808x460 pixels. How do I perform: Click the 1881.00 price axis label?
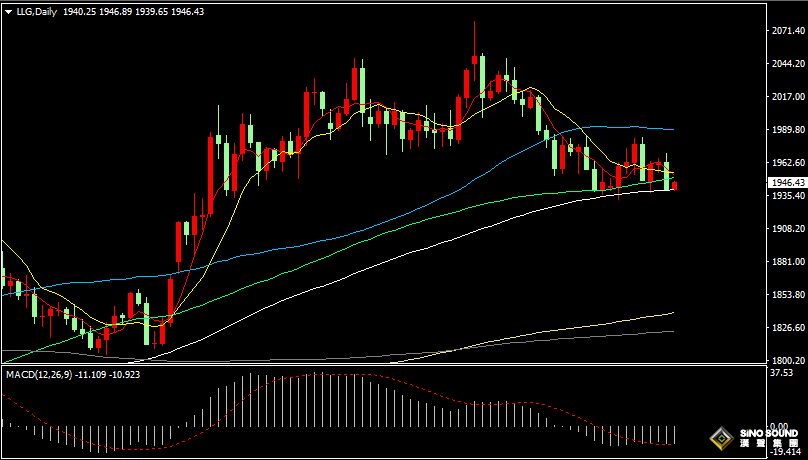[x=787, y=262]
